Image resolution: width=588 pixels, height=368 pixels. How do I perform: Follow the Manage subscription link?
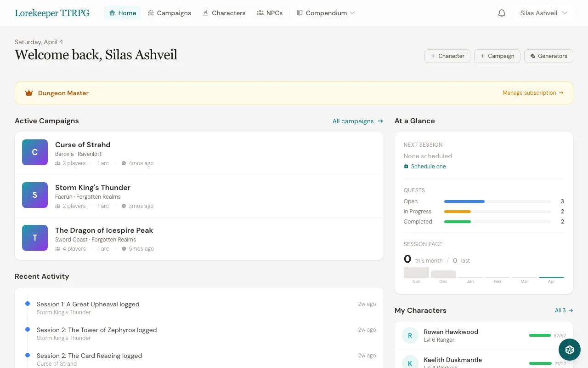[532, 93]
